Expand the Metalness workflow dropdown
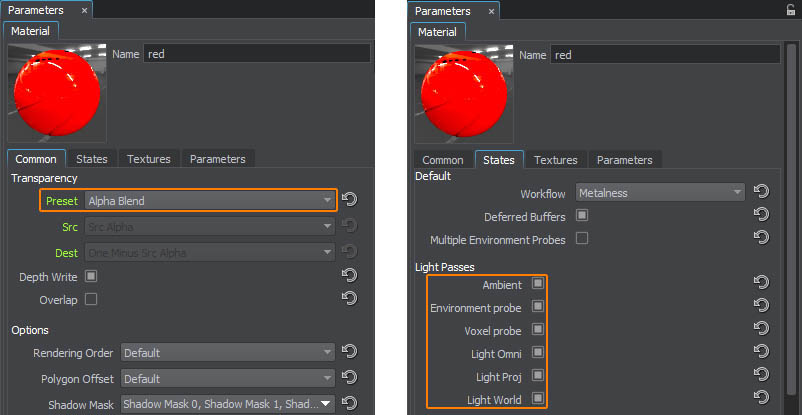Viewport: 802px width, 415px height. point(659,192)
